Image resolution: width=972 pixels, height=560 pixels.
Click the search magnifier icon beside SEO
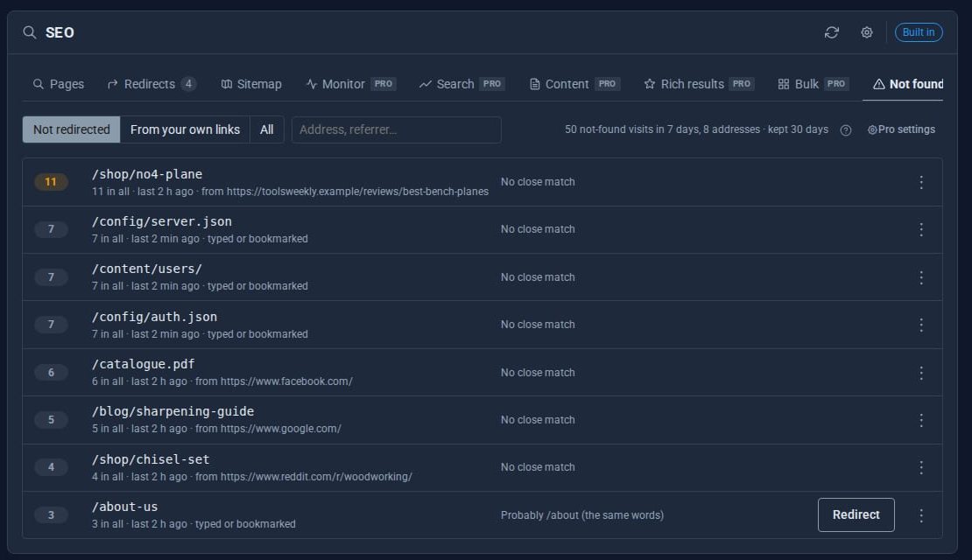pyautogui.click(x=29, y=32)
